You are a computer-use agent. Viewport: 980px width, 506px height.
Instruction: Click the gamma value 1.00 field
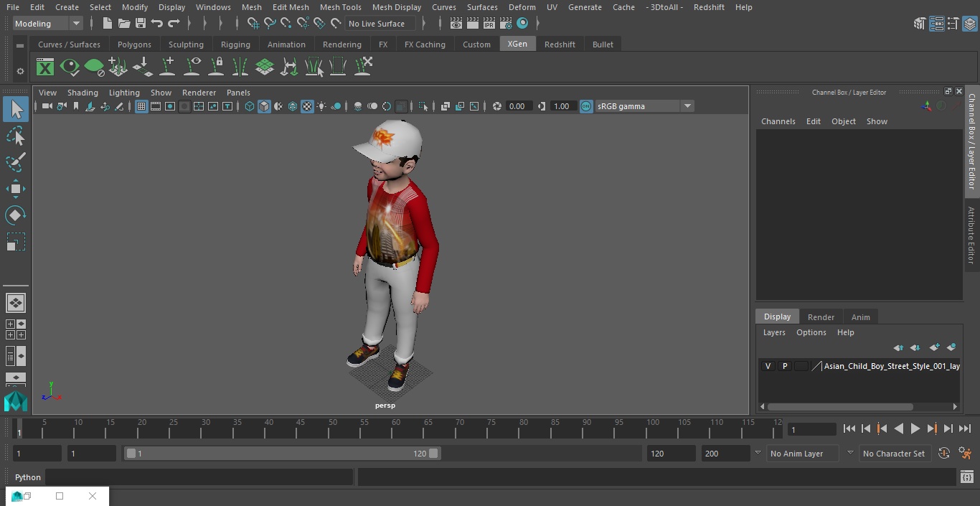[562, 106]
